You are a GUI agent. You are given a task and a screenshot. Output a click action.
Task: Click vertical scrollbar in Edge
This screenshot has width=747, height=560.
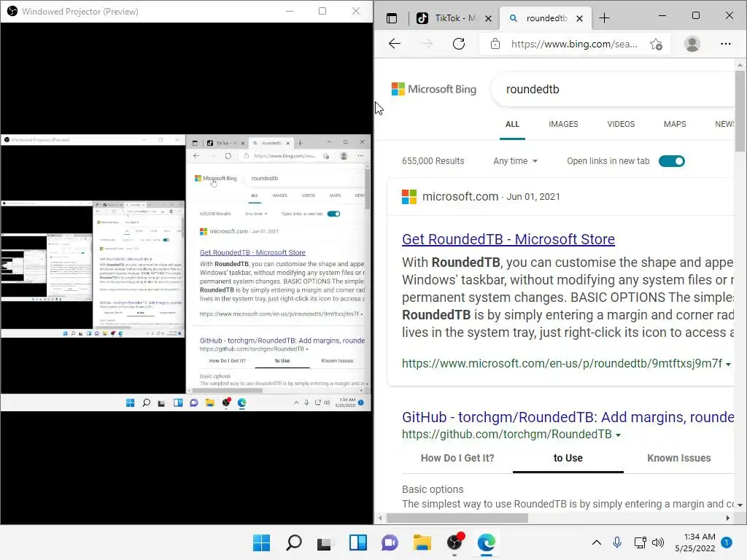(740, 111)
